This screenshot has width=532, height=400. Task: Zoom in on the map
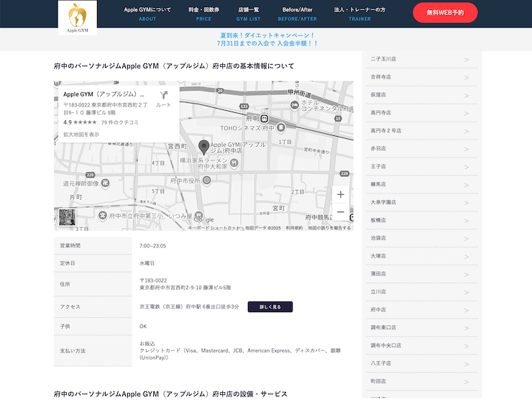(341, 194)
